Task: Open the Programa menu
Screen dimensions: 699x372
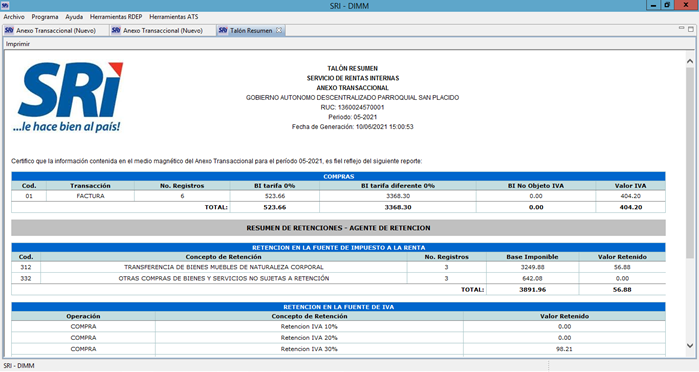Action: [45, 17]
